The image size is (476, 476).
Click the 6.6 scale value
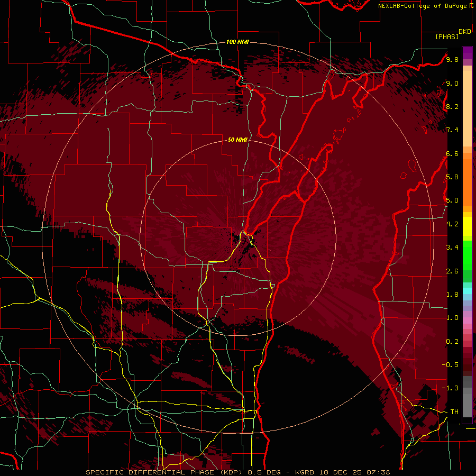tap(452, 153)
